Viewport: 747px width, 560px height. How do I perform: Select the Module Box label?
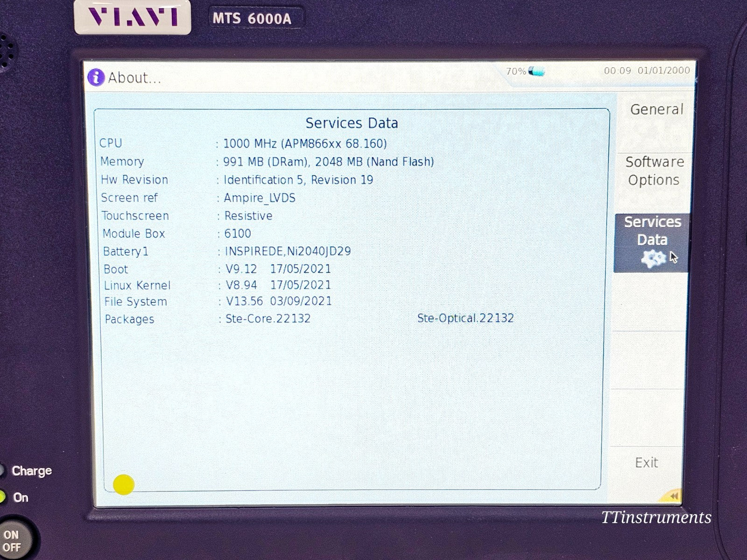click(x=134, y=234)
